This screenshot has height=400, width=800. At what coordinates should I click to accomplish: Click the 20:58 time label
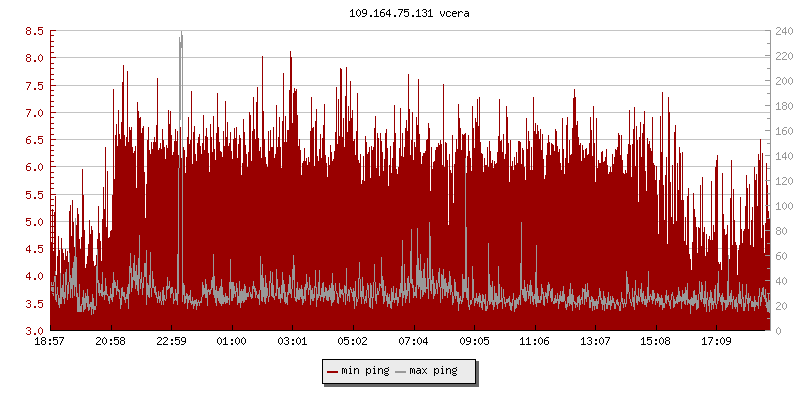point(111,342)
